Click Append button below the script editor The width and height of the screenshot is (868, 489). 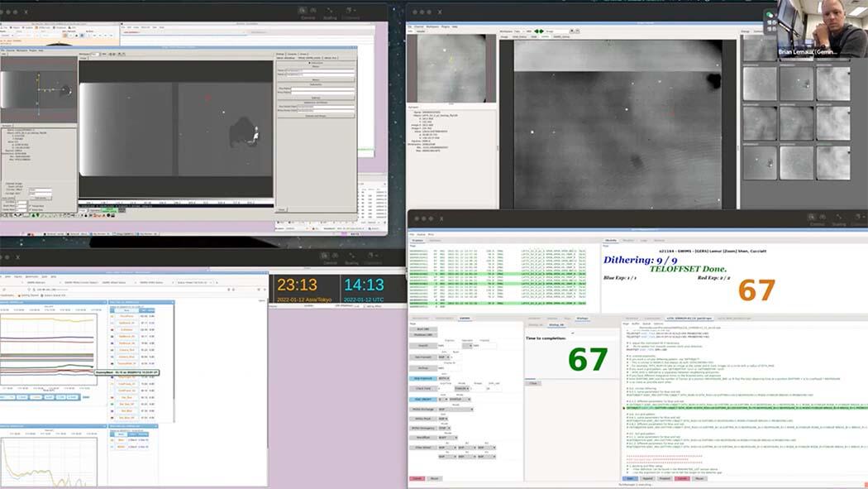click(647, 478)
